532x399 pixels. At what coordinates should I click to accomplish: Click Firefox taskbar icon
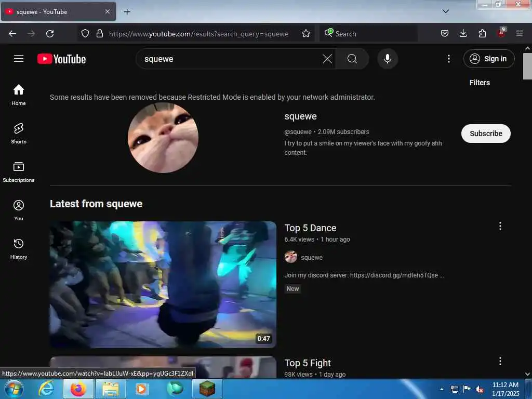78,389
